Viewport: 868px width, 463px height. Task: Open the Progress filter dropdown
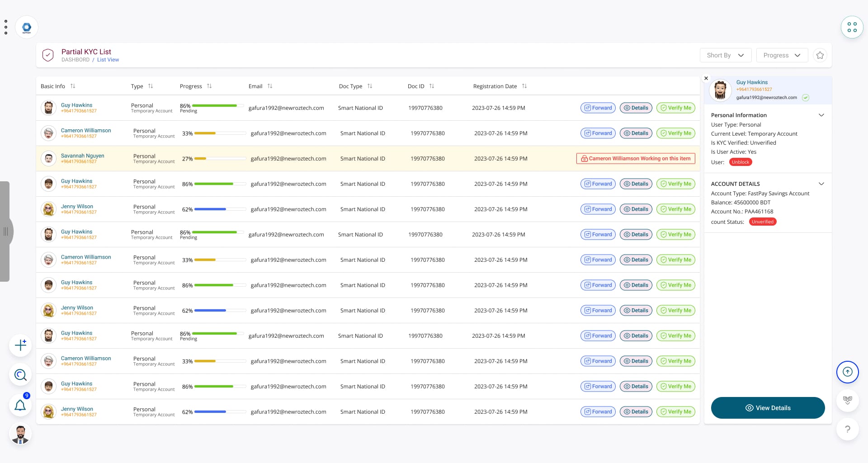[x=782, y=55]
